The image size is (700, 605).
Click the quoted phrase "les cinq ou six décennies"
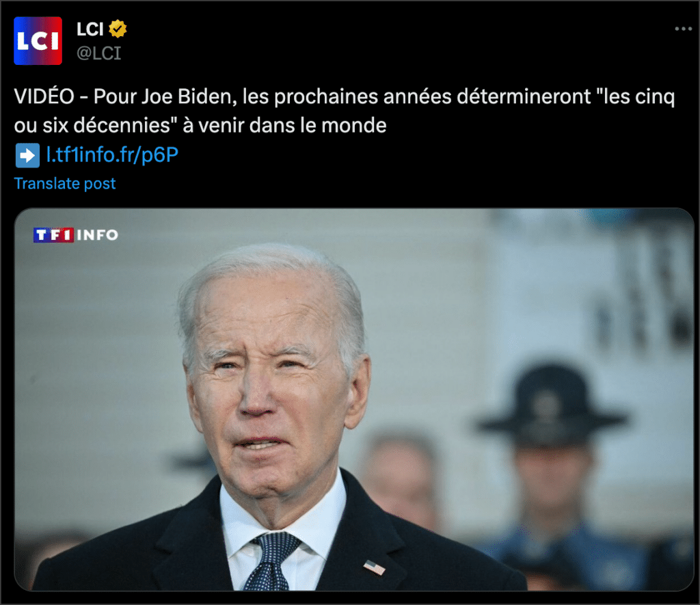(x=345, y=111)
